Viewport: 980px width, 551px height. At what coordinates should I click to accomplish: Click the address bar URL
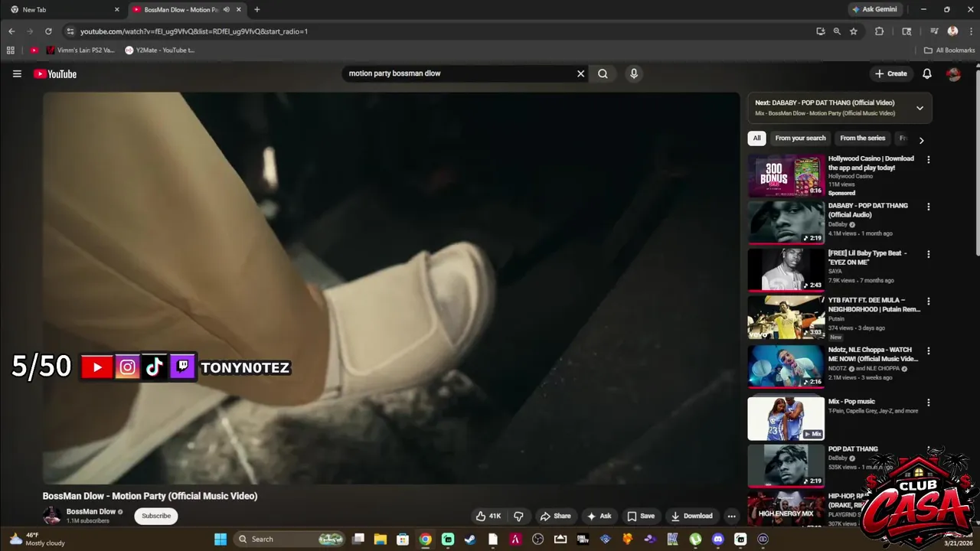click(x=194, y=31)
